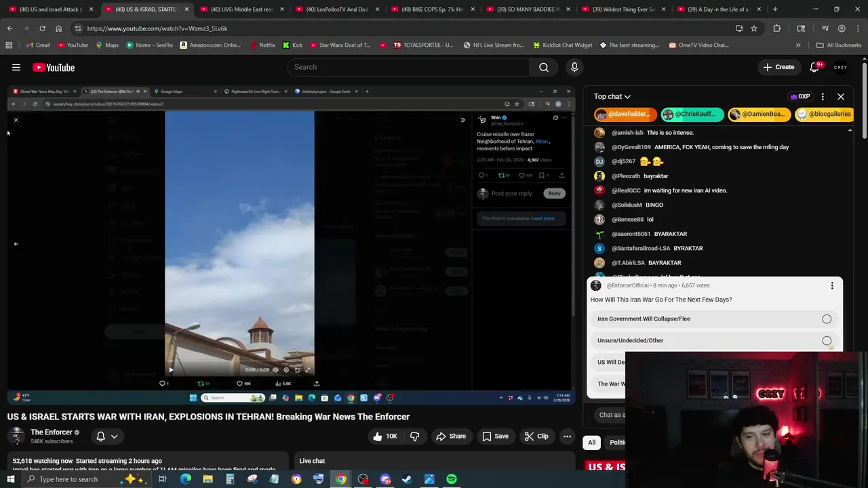Image resolution: width=868 pixels, height=488 pixels.
Task: Open the Netflix bookmark
Action: click(262, 45)
